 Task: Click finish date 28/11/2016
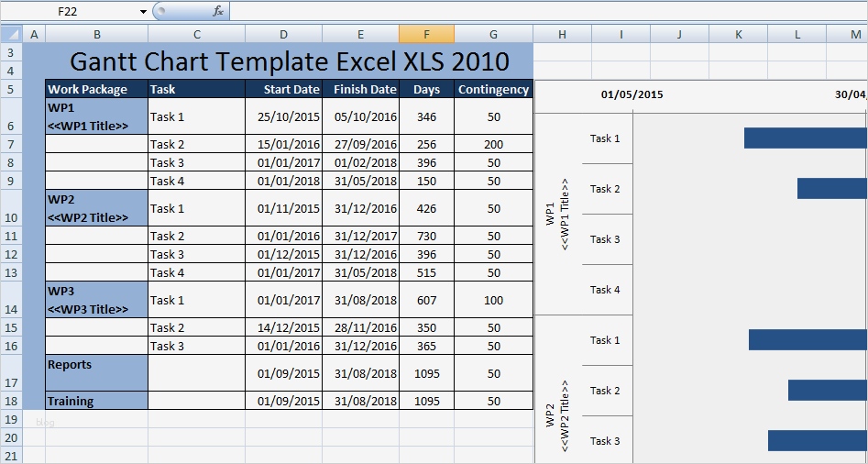pos(360,327)
